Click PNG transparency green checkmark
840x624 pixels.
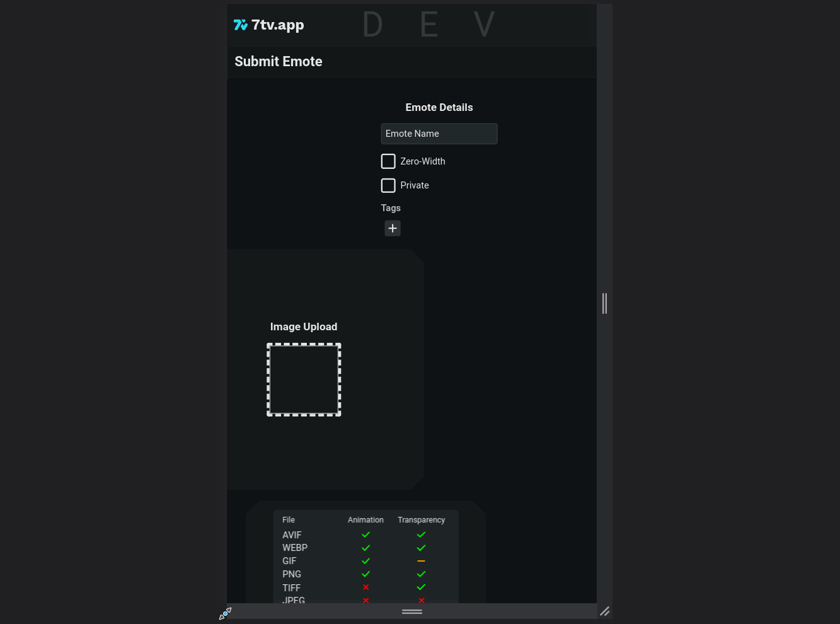(x=421, y=574)
